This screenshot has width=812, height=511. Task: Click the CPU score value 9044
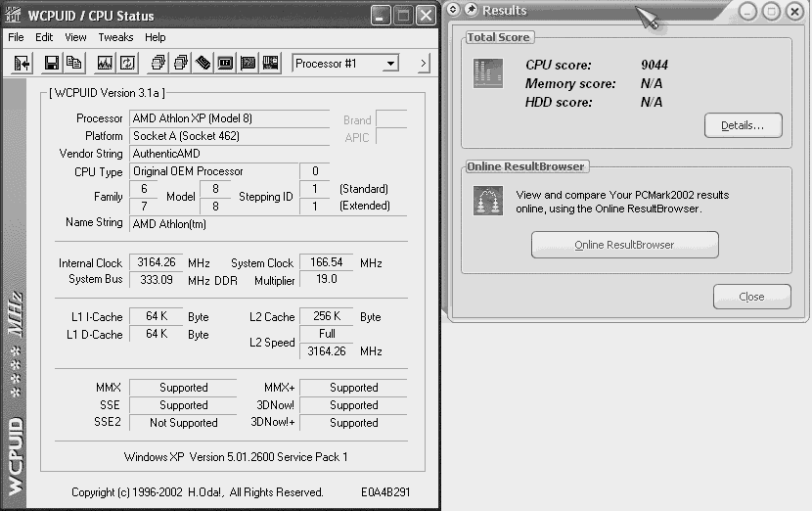(x=654, y=65)
